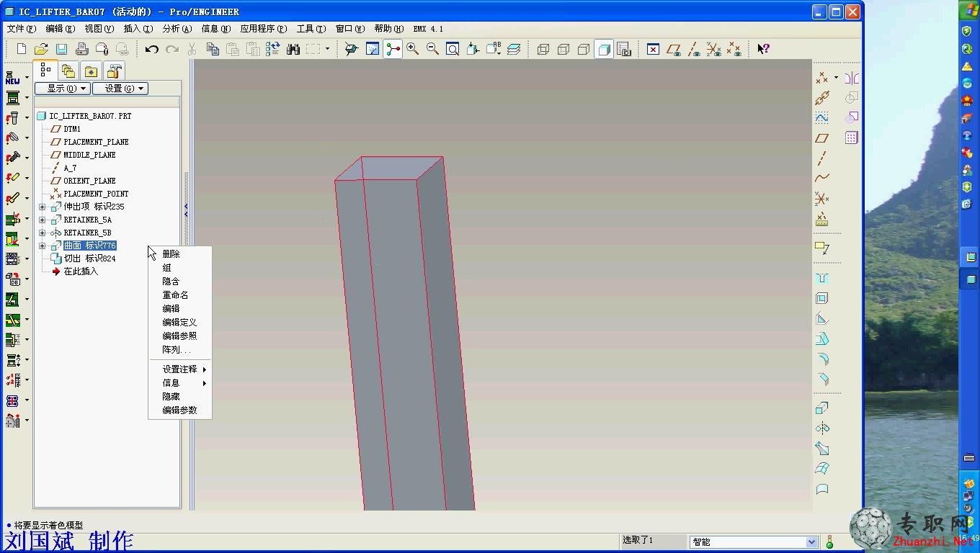Toggle shaded display mode
This screenshot has height=553, width=980.
(604, 49)
